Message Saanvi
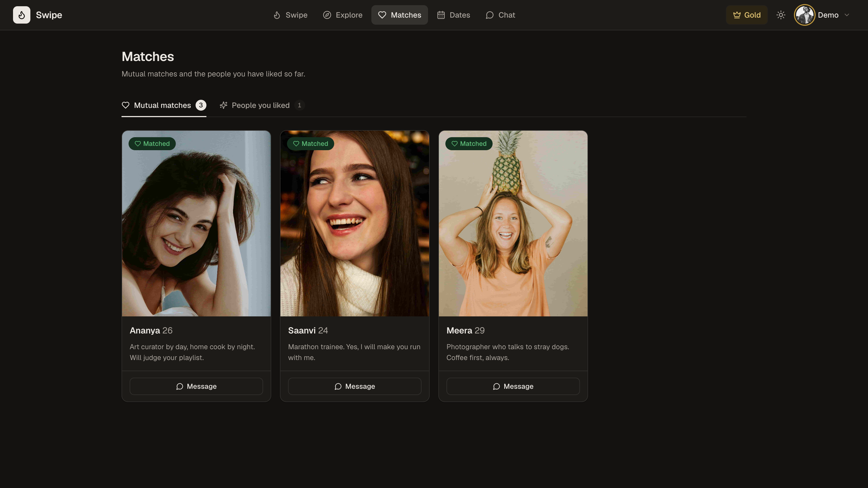 pos(355,386)
